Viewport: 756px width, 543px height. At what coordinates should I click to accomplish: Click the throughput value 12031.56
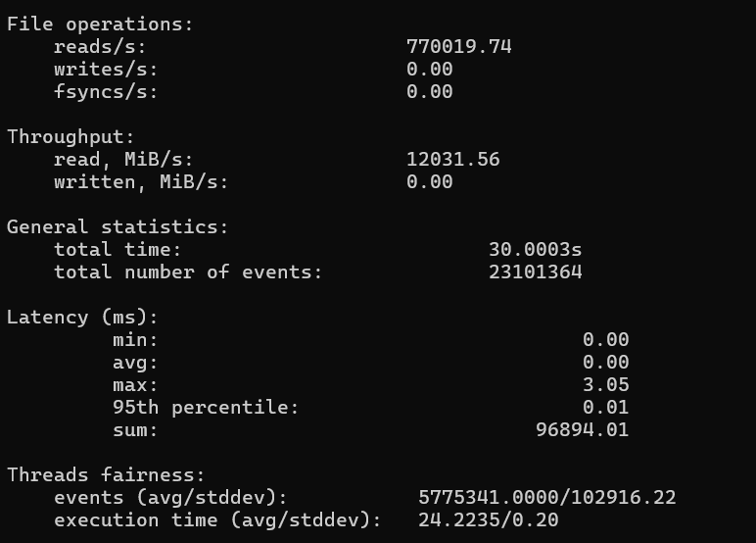453,160
